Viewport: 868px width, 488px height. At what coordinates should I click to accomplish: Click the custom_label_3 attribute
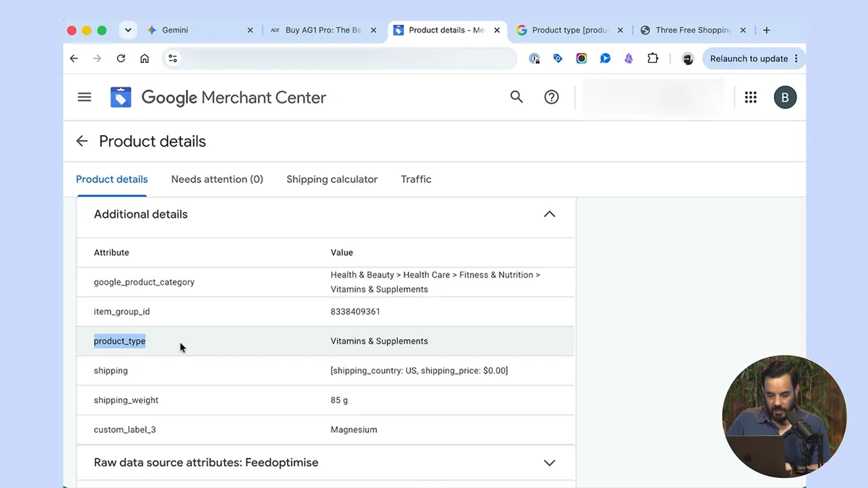pos(125,429)
